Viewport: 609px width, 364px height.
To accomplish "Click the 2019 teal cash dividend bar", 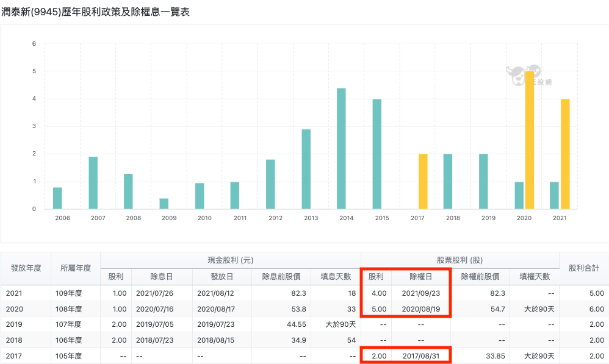I will 483,182.
